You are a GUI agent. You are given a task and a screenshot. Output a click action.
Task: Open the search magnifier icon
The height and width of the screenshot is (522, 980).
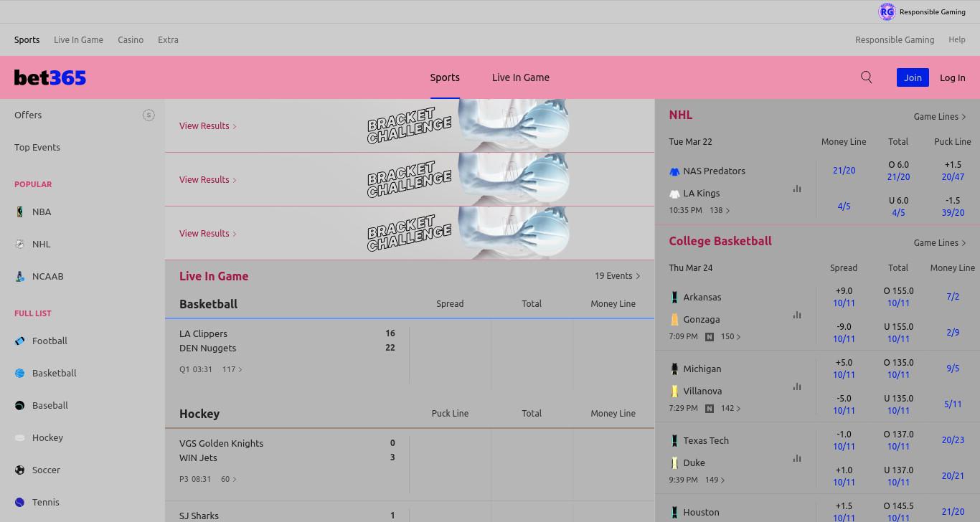[867, 77]
